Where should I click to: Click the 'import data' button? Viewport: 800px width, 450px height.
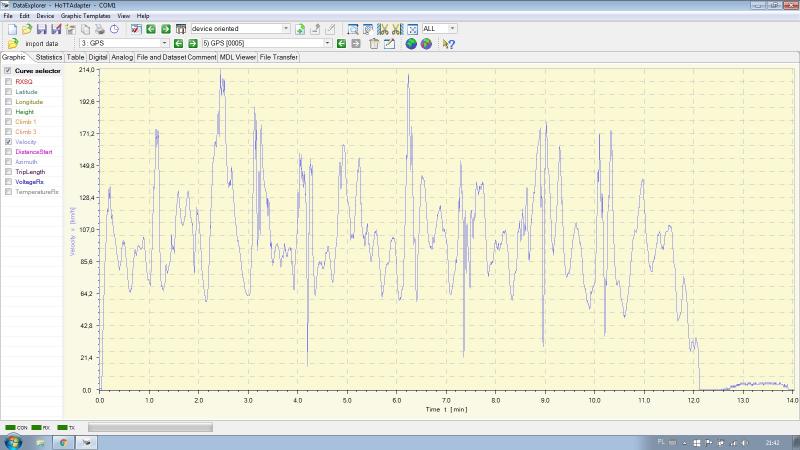click(x=42, y=44)
